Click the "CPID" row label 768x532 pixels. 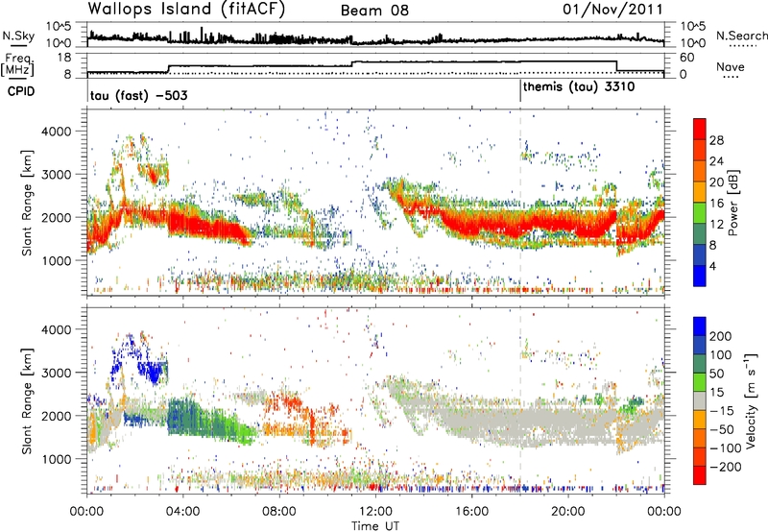click(x=21, y=91)
